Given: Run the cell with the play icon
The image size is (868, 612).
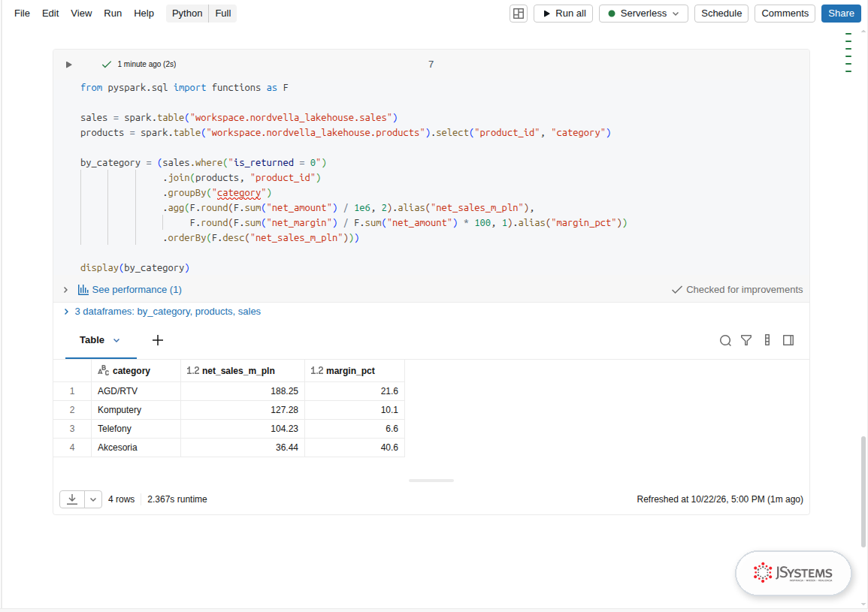Looking at the screenshot, I should pos(68,65).
